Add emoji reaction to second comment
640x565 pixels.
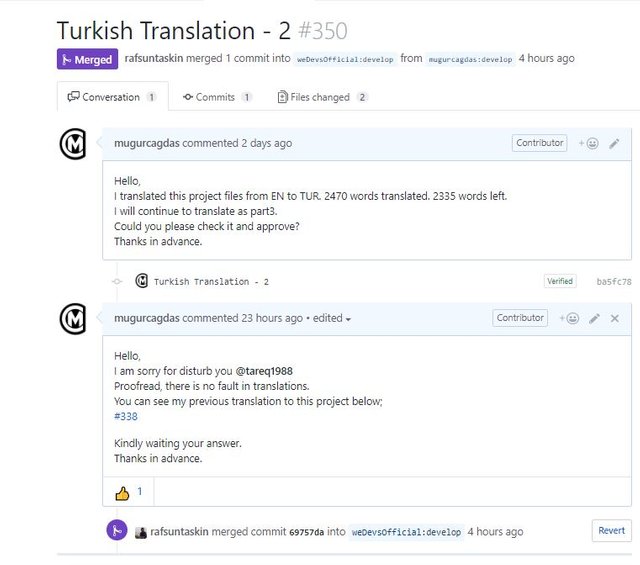[568, 319]
